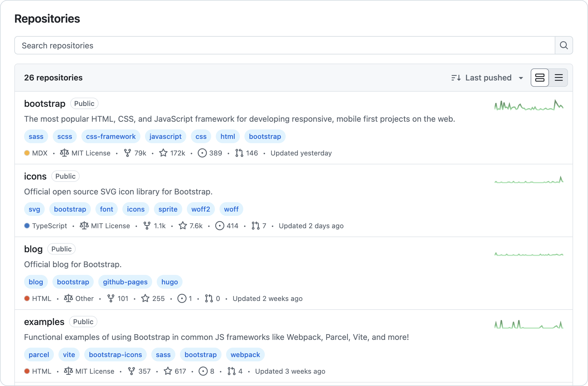This screenshot has height=386, width=588.
Task: Click the TypeScript language color dot
Action: coord(27,226)
